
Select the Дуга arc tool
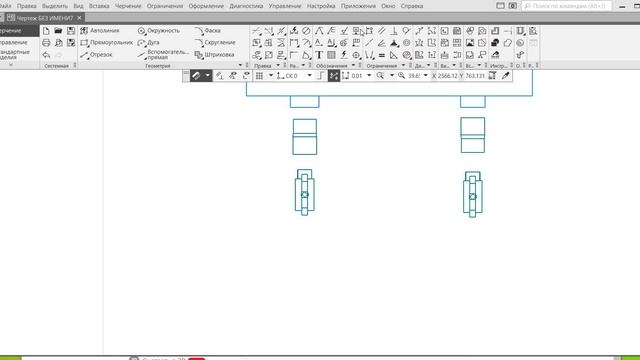click(x=149, y=42)
